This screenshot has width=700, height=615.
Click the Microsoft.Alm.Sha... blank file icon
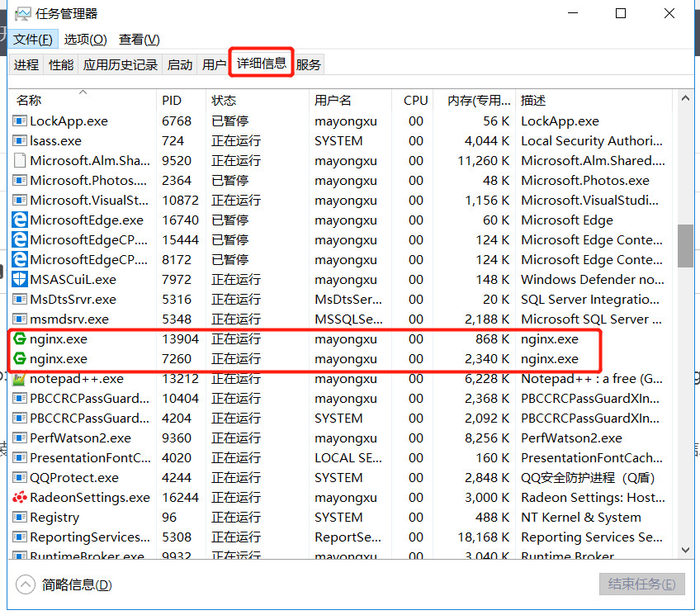pyautogui.click(x=19, y=161)
